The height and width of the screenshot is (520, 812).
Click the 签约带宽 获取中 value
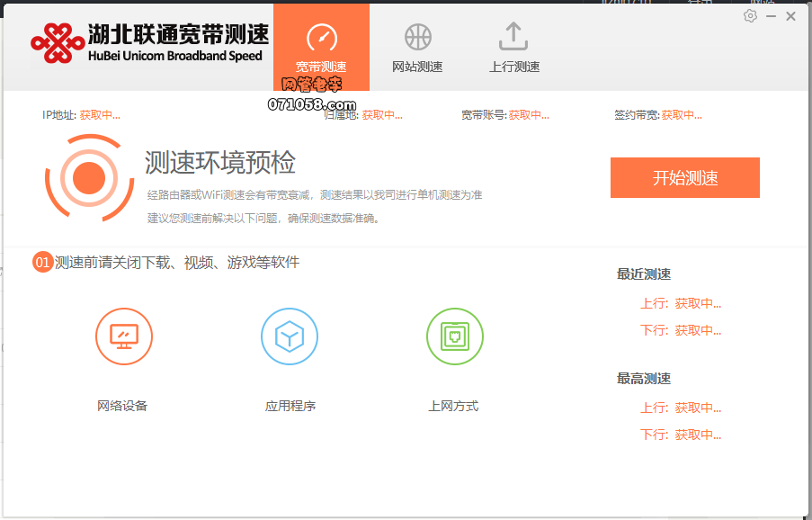click(682, 115)
